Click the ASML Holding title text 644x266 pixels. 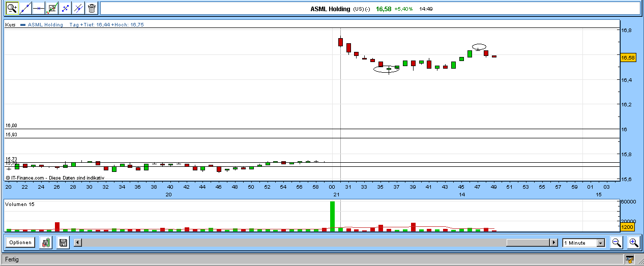330,9
